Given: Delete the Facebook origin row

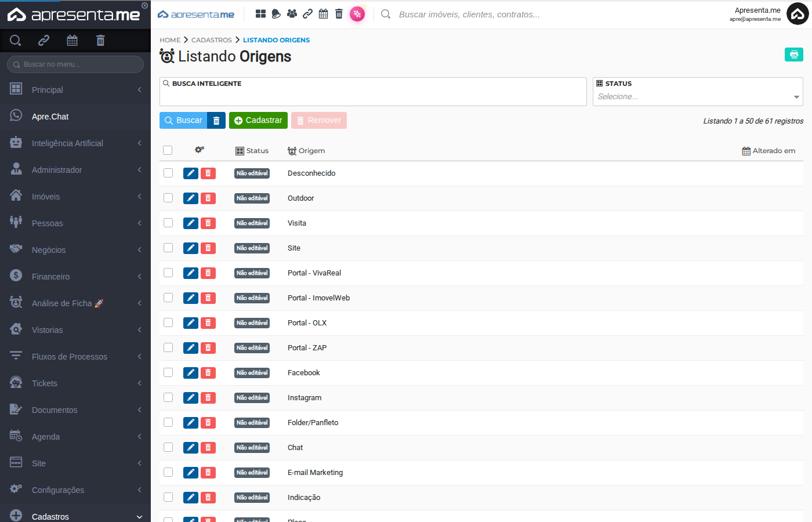Looking at the screenshot, I should (x=208, y=373).
